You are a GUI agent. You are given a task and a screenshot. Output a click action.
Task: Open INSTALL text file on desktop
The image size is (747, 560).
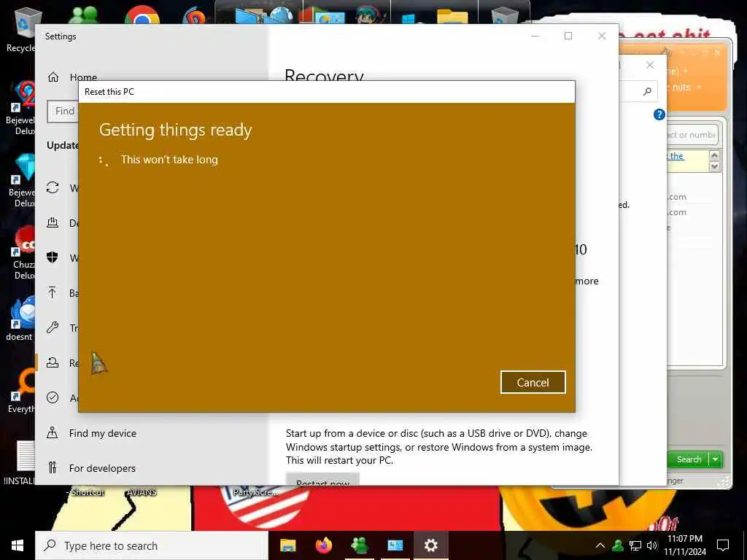click(x=21, y=463)
